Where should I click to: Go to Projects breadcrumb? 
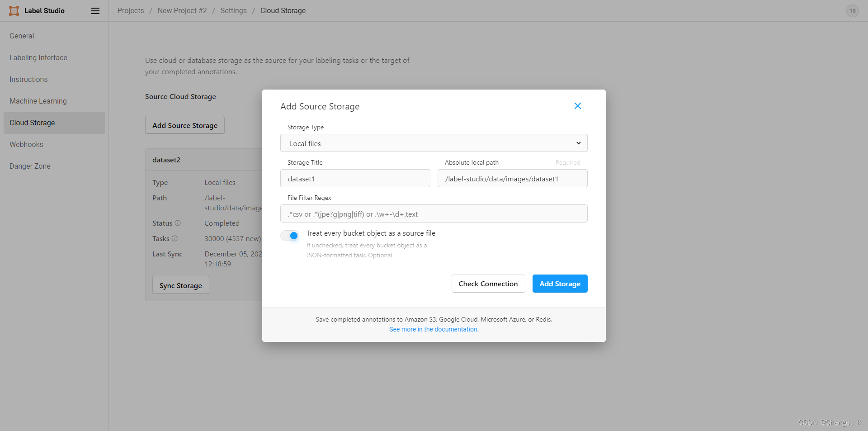(131, 11)
